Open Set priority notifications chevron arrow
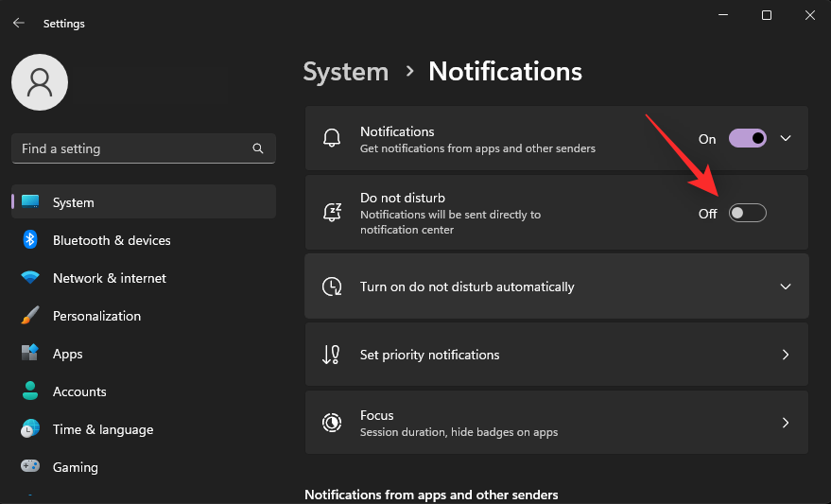This screenshot has height=504, width=831. (x=786, y=355)
